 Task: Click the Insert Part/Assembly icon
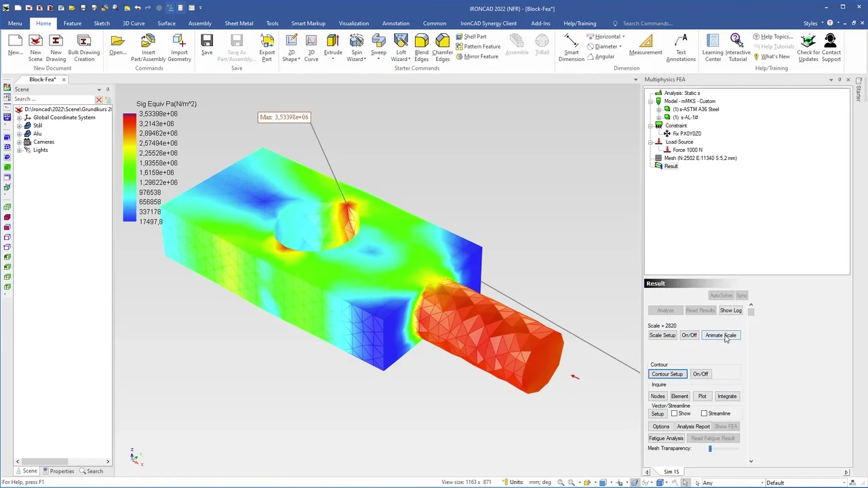148,47
